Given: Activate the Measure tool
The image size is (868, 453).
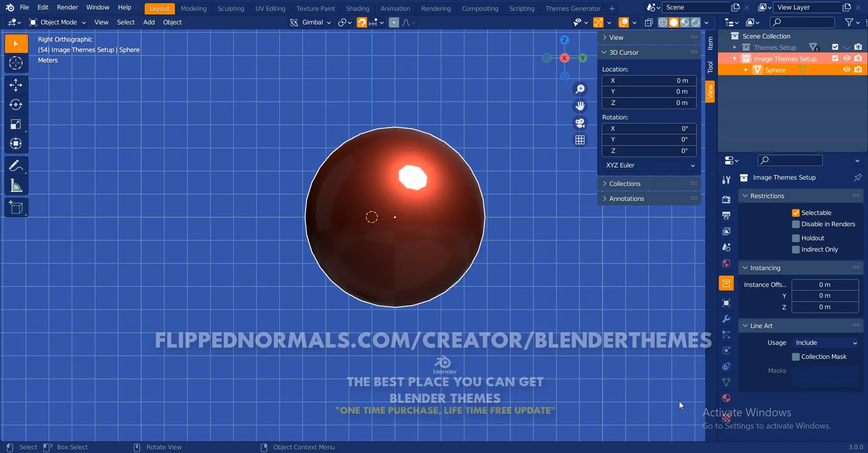Looking at the screenshot, I should pos(16,186).
